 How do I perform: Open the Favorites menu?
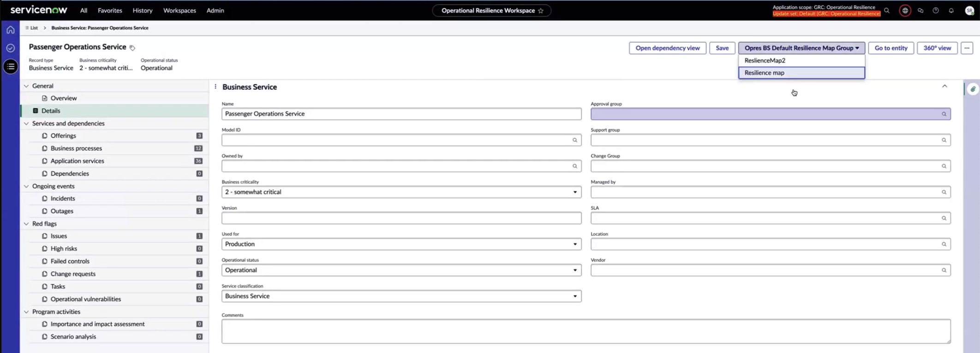click(x=110, y=11)
